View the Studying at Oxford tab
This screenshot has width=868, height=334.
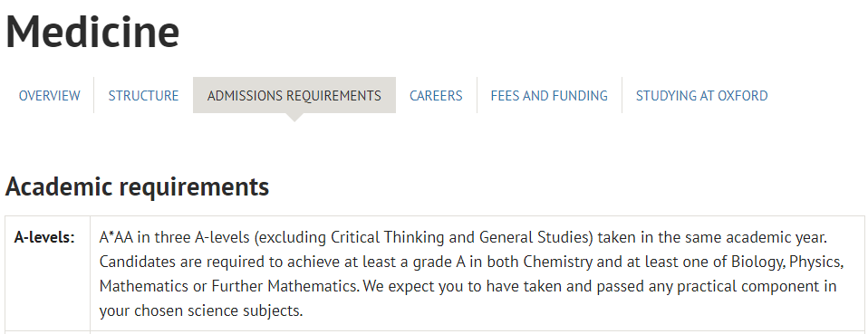[701, 96]
